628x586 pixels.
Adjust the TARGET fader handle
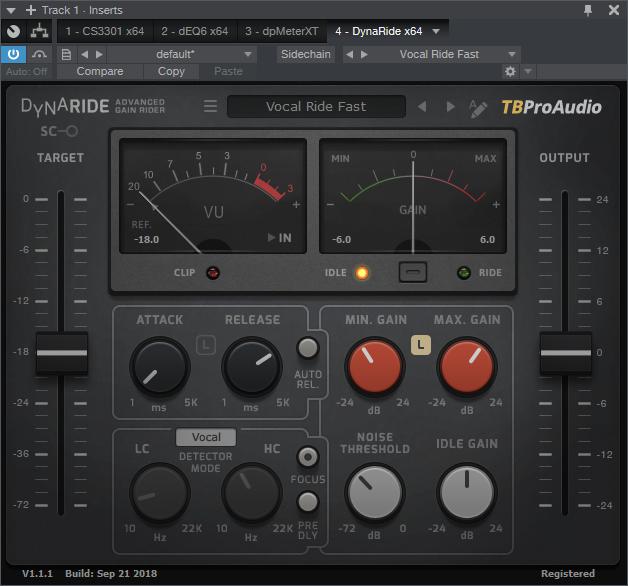62,353
